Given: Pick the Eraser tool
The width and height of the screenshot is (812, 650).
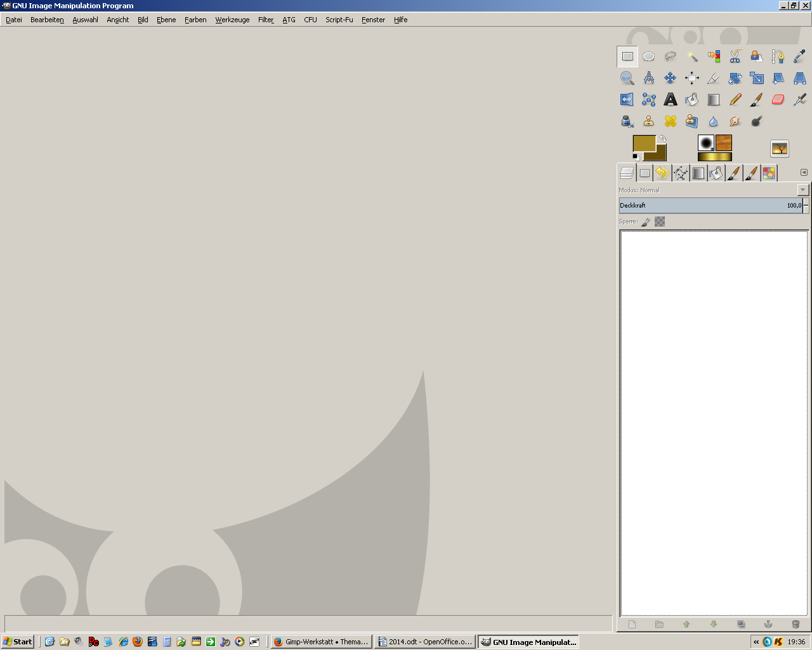Looking at the screenshot, I should tap(778, 100).
